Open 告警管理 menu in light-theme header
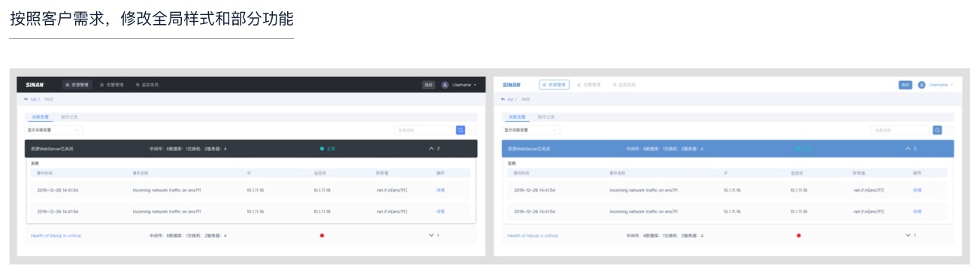This screenshot has height=278, width=980. click(588, 85)
